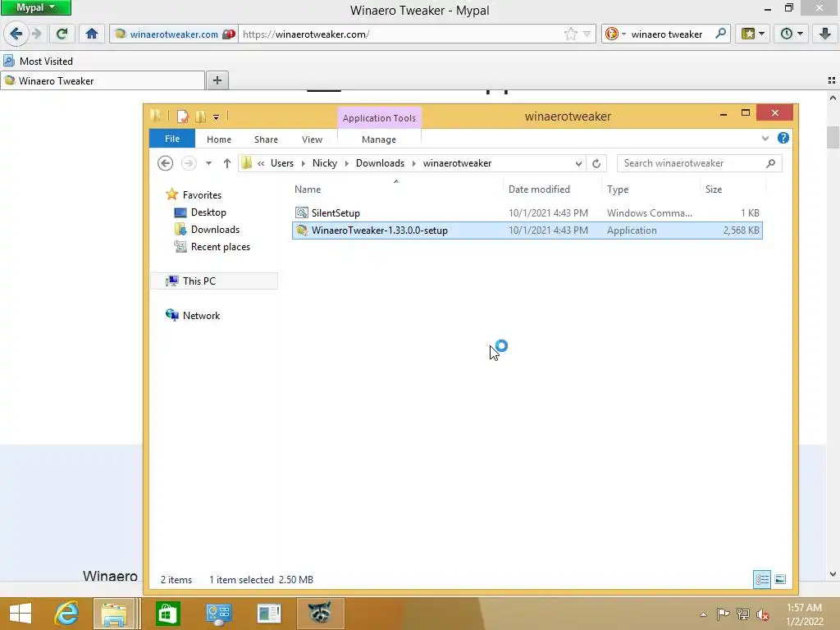This screenshot has height=630, width=840.
Task: Sort files by the Size column header
Action: point(733,189)
